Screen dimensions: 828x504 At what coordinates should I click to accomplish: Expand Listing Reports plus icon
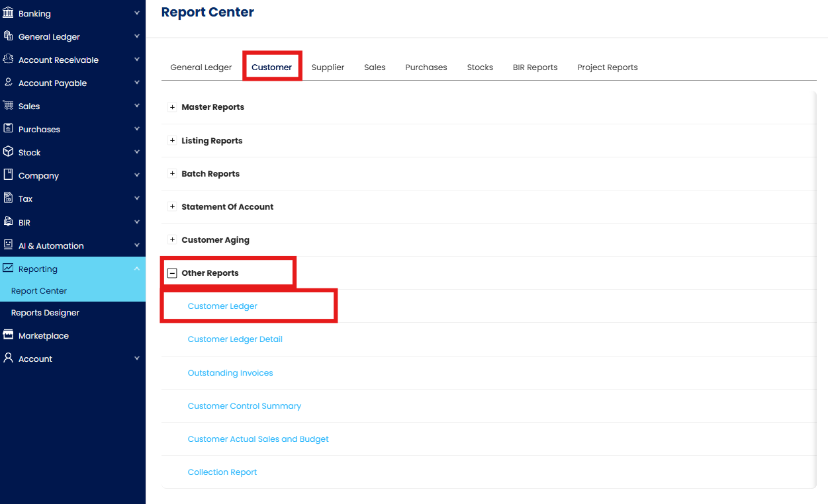[172, 141]
